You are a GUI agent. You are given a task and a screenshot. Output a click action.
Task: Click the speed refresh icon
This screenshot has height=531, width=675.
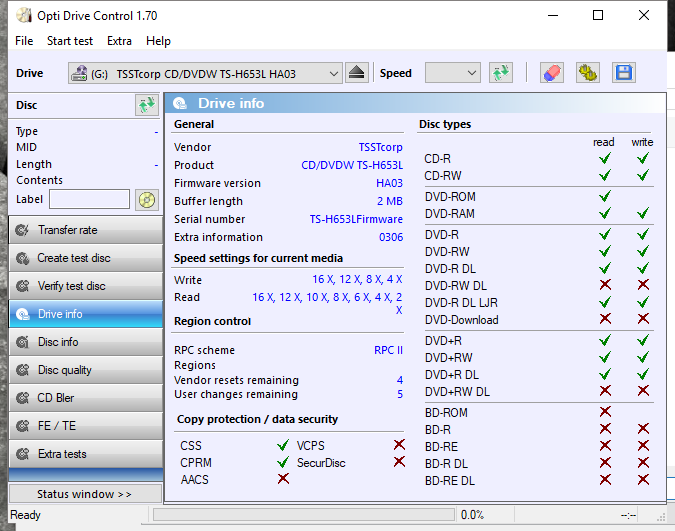click(x=501, y=73)
